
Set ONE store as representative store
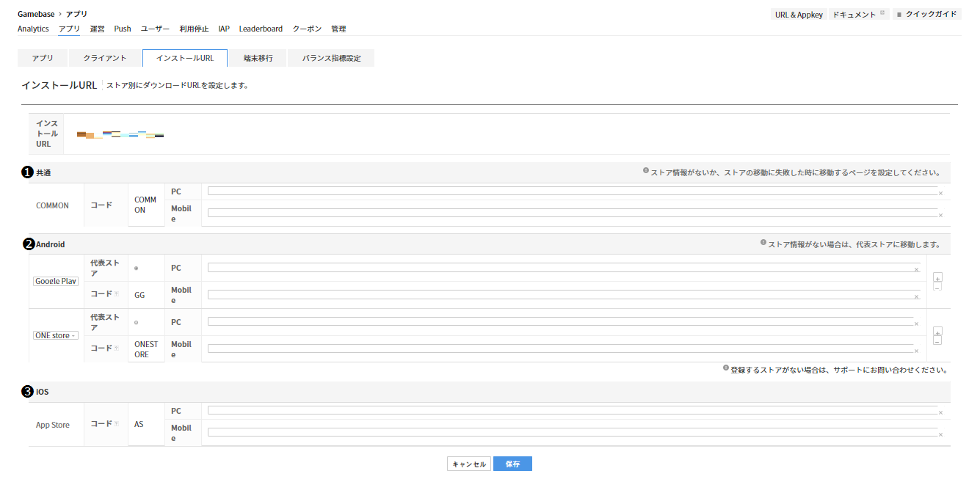(x=137, y=323)
